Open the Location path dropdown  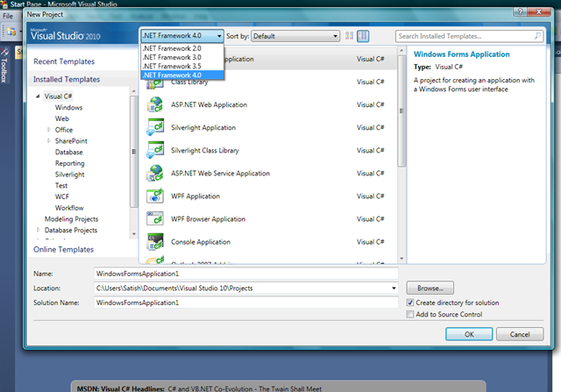pyautogui.click(x=394, y=289)
